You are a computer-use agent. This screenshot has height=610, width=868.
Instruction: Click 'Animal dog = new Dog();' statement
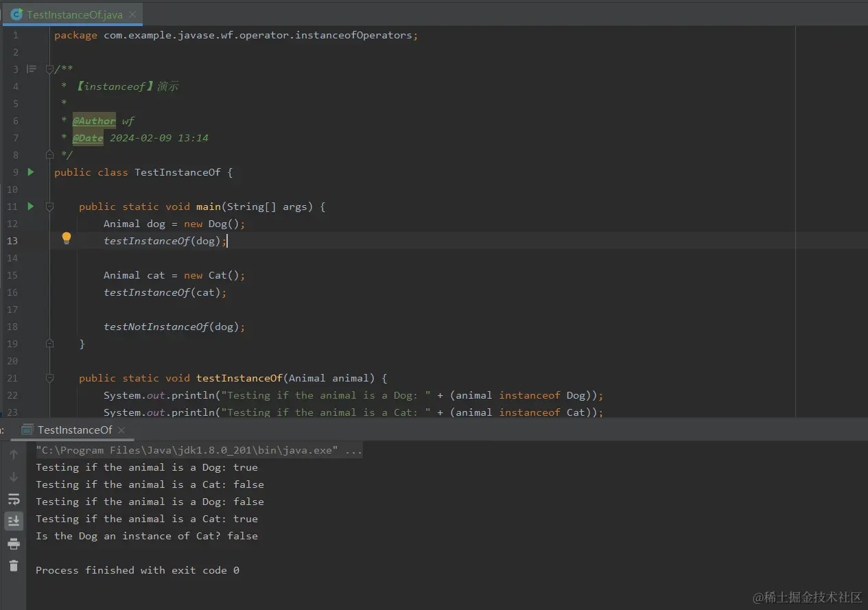[x=174, y=224]
